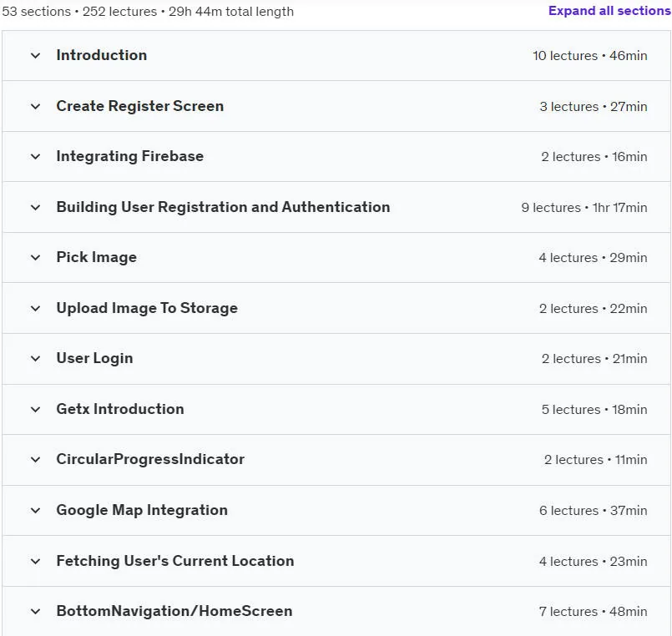The image size is (672, 636).
Task: Expand the Create Register Screen chevron
Action: click(x=36, y=106)
